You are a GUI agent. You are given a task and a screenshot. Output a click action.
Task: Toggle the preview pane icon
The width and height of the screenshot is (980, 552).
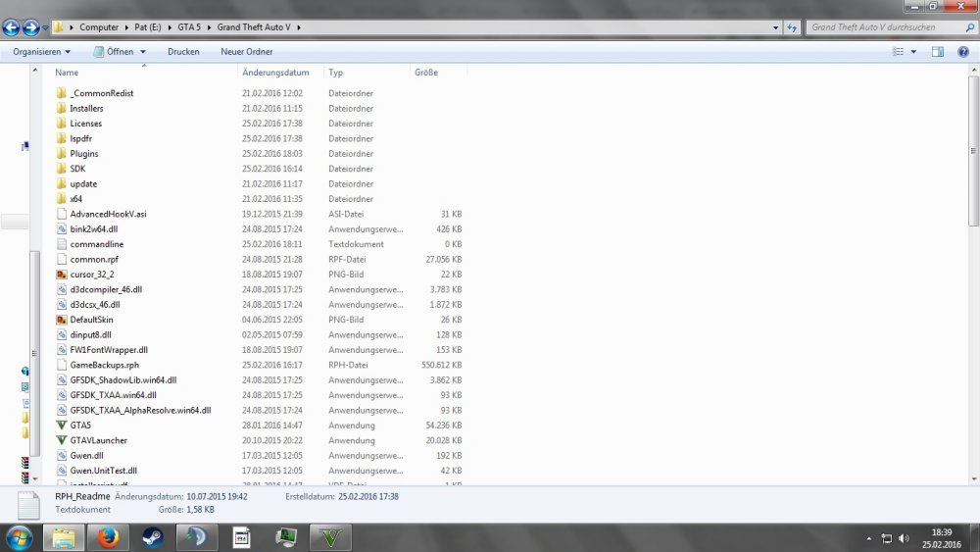pos(938,52)
